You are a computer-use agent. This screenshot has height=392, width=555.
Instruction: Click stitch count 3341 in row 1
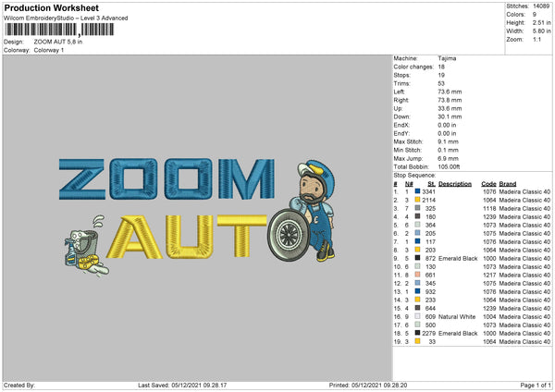[x=428, y=191]
